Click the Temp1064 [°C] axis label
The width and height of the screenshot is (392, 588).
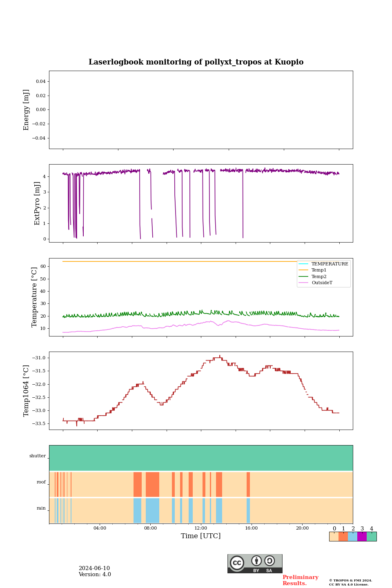tap(26, 391)
